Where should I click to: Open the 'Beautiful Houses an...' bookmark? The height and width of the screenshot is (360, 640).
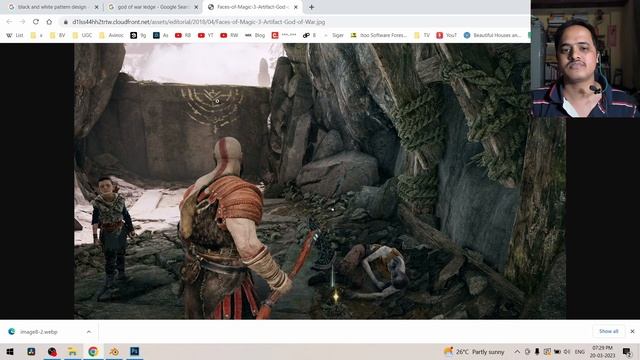pyautogui.click(x=493, y=36)
